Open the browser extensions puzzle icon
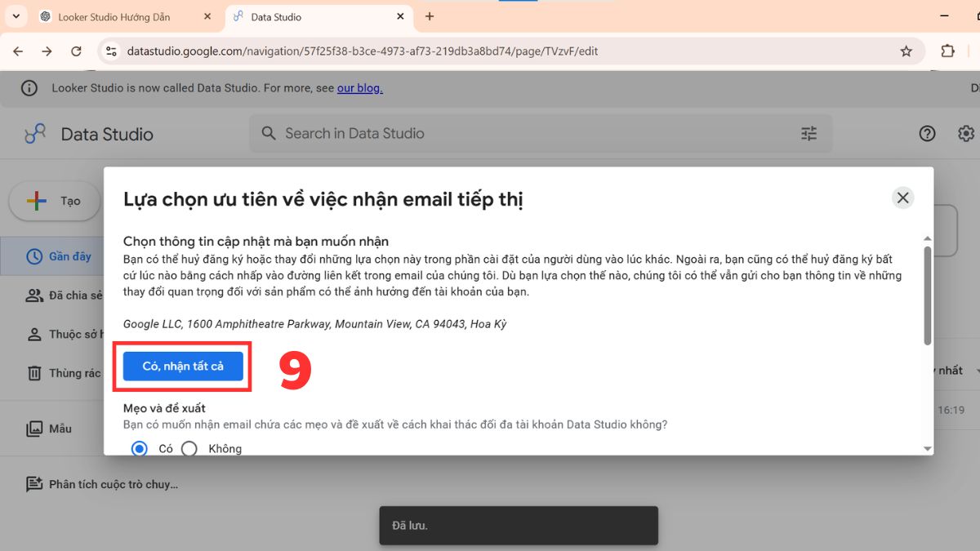 (947, 51)
